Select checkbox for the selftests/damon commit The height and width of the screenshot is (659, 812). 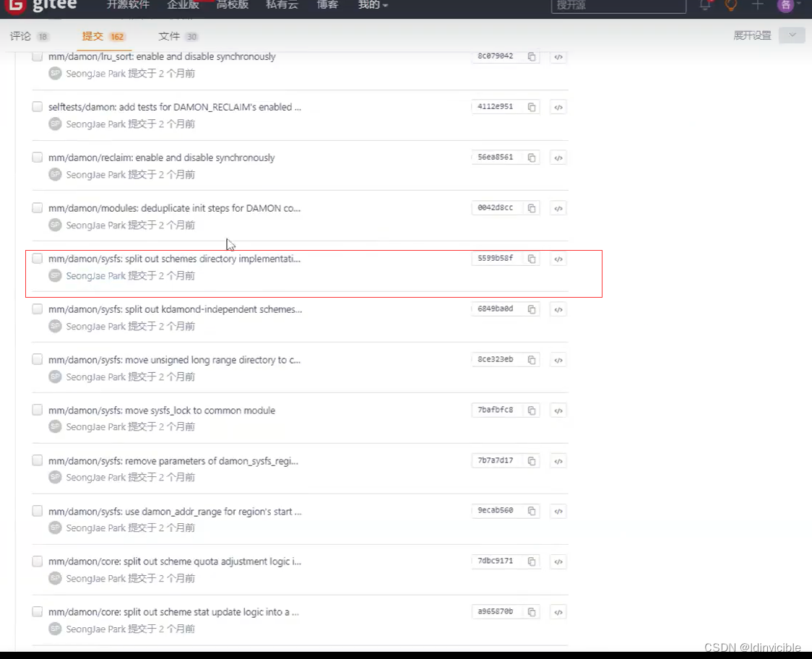pyautogui.click(x=37, y=106)
